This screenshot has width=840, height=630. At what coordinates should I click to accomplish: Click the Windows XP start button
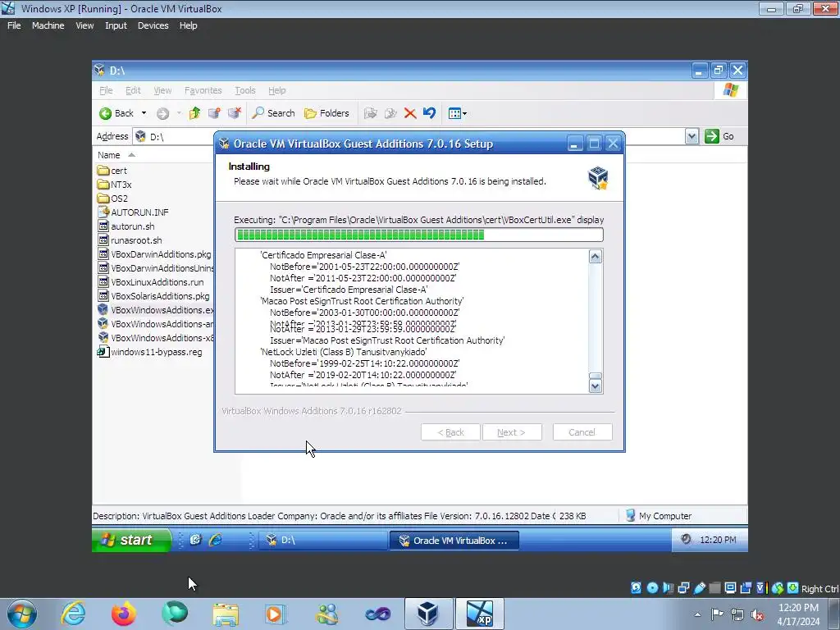[x=131, y=540]
